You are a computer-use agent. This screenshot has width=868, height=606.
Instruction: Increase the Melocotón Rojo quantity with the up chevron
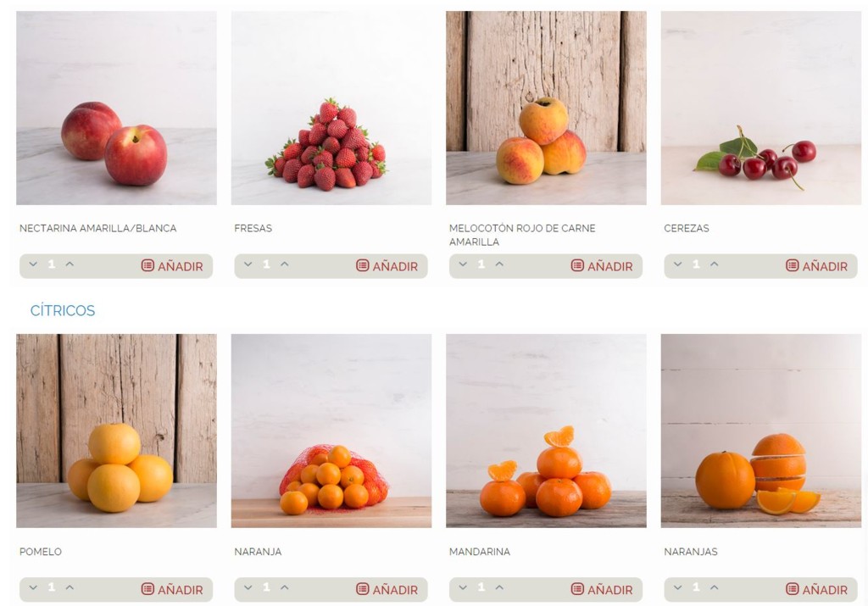click(499, 264)
